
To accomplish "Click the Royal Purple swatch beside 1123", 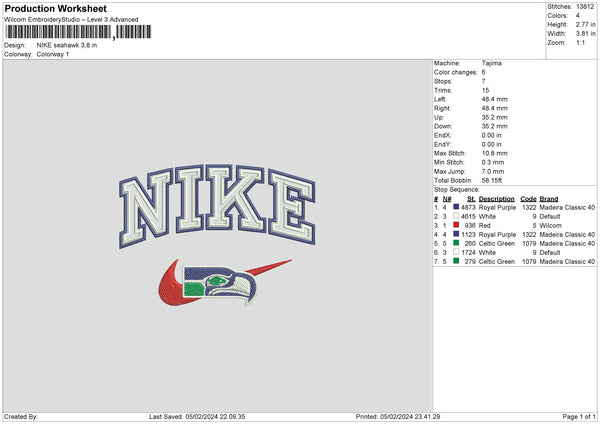I will click(x=456, y=234).
